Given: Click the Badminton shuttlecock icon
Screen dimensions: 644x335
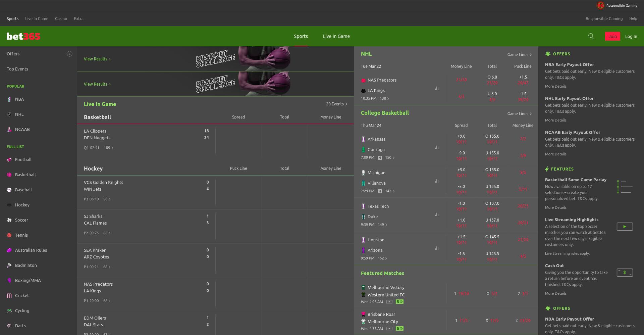Looking at the screenshot, I should (x=9, y=265).
